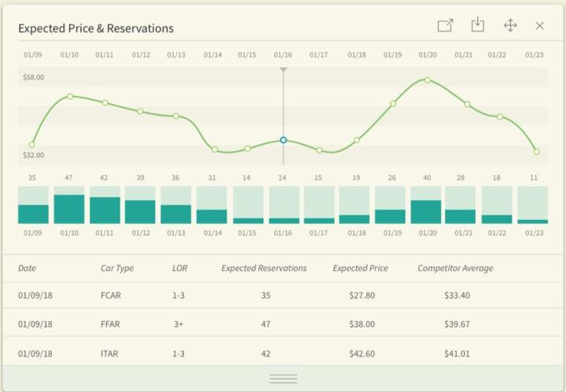Click the download chart icon
The width and height of the screenshot is (566, 392).
477,26
